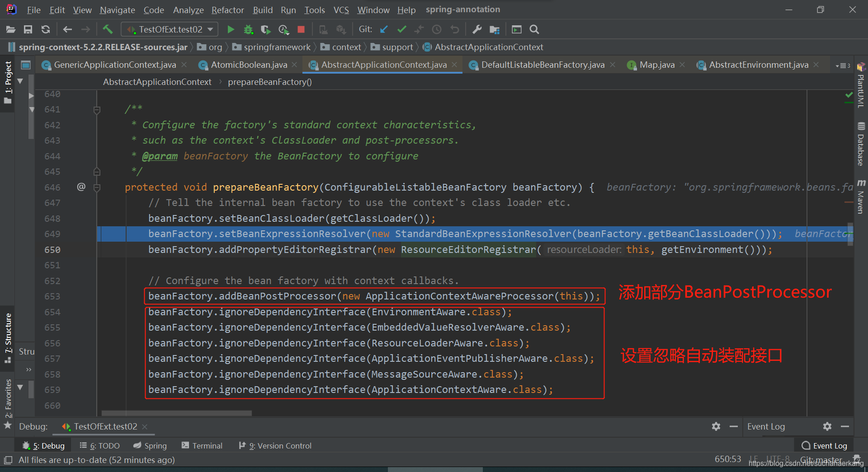Click the horizontal editor scrollbar
The width and height of the screenshot is (868, 472).
point(176,413)
